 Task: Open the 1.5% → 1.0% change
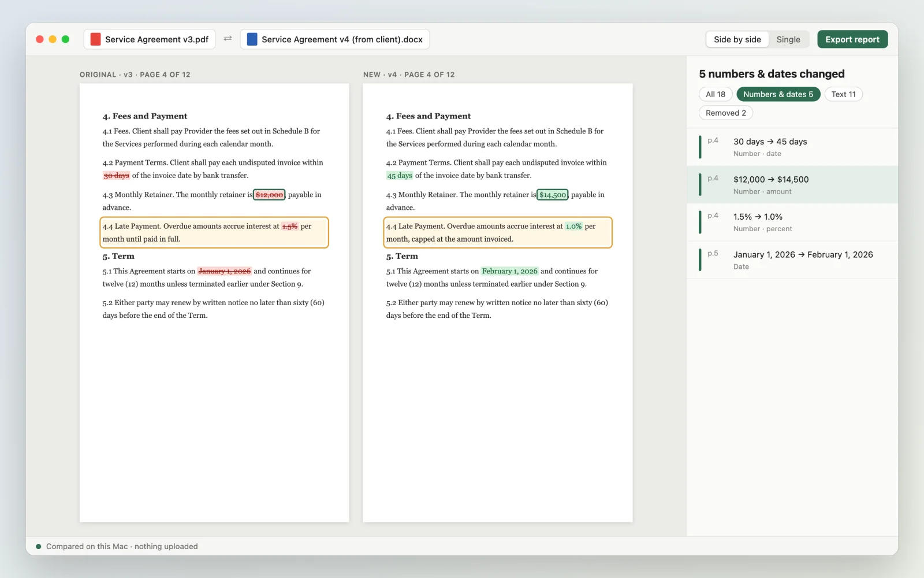point(792,222)
